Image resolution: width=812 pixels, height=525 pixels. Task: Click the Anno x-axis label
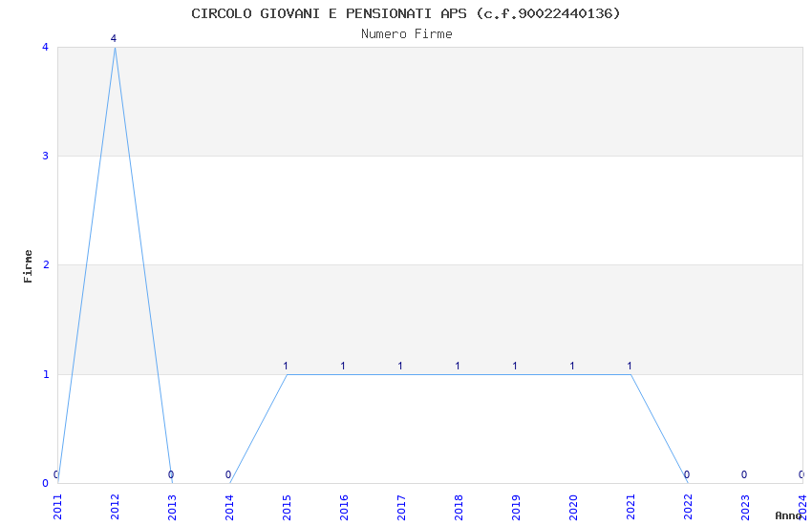[788, 515]
